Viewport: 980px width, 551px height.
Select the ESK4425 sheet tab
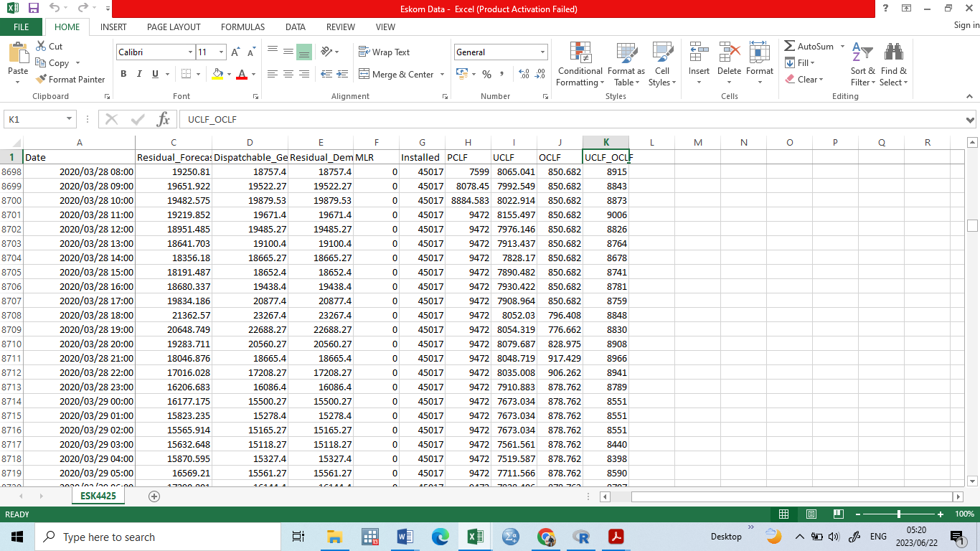click(98, 496)
